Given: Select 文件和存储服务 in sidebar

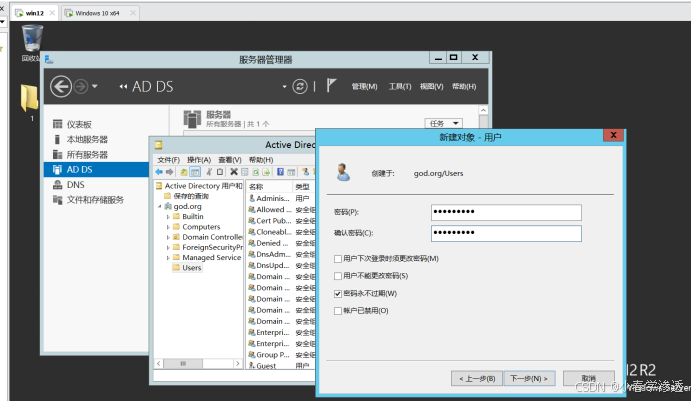Looking at the screenshot, I should point(95,200).
